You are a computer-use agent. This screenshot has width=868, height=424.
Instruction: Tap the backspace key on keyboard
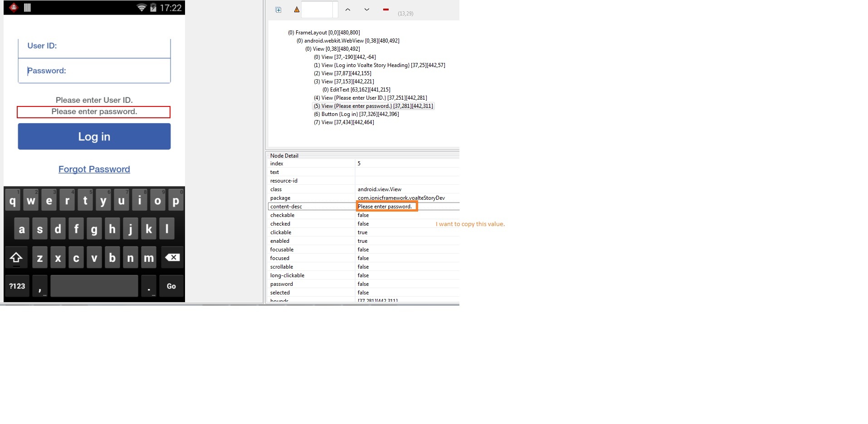172,257
